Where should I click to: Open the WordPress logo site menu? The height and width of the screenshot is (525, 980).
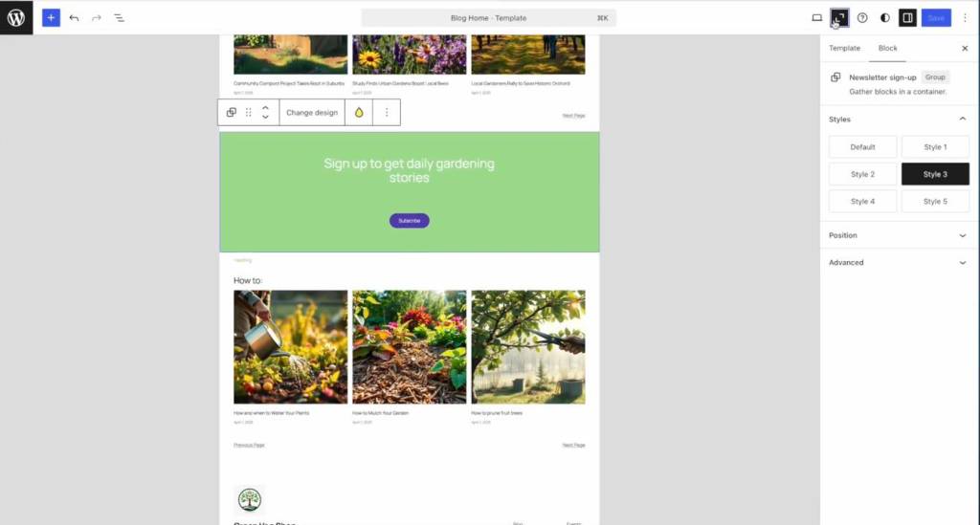16,17
